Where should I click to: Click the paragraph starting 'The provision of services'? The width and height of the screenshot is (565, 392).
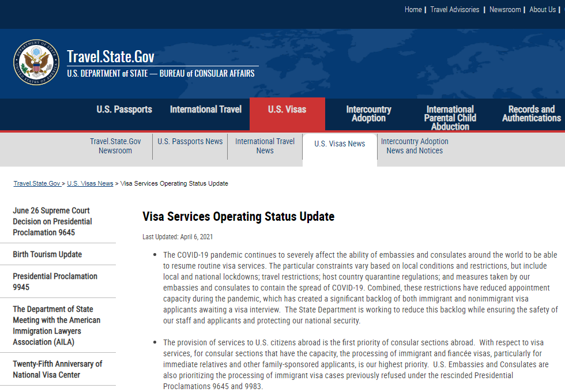click(356, 364)
